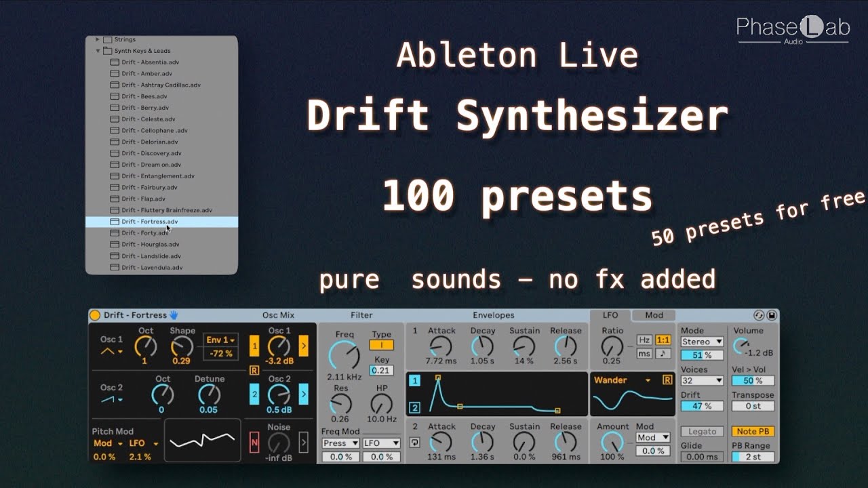The width and height of the screenshot is (868, 488).
Task: Click the Detune knob
Action: [x=209, y=394]
